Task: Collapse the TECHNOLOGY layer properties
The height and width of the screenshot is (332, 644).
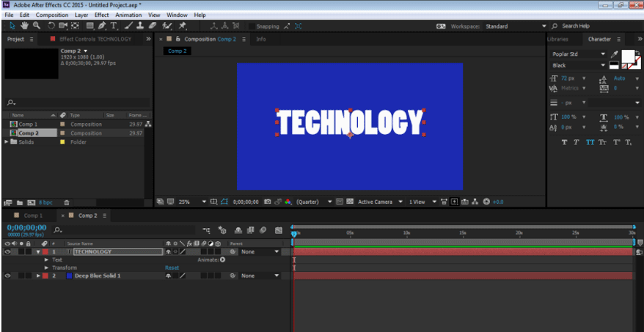Action: point(38,251)
